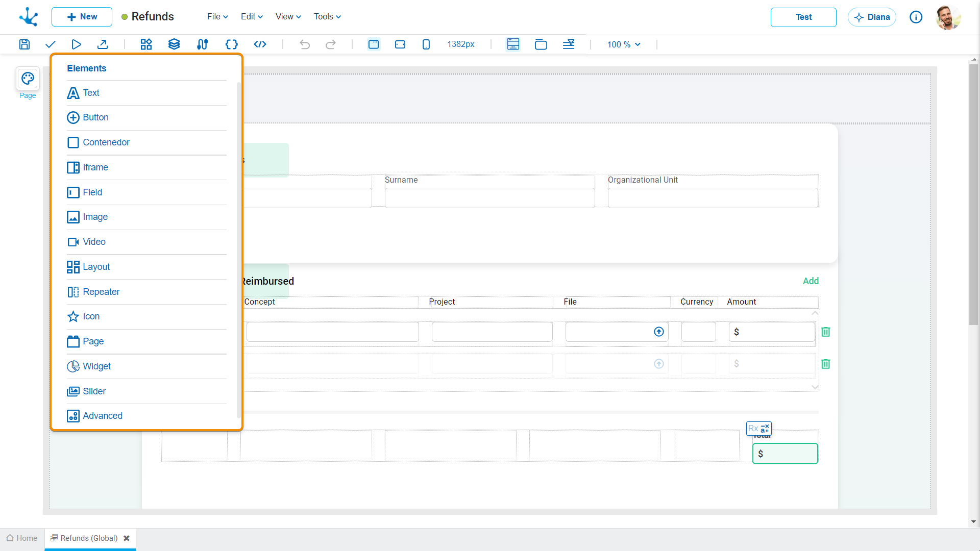Toggle the header panel layout icon

(513, 44)
